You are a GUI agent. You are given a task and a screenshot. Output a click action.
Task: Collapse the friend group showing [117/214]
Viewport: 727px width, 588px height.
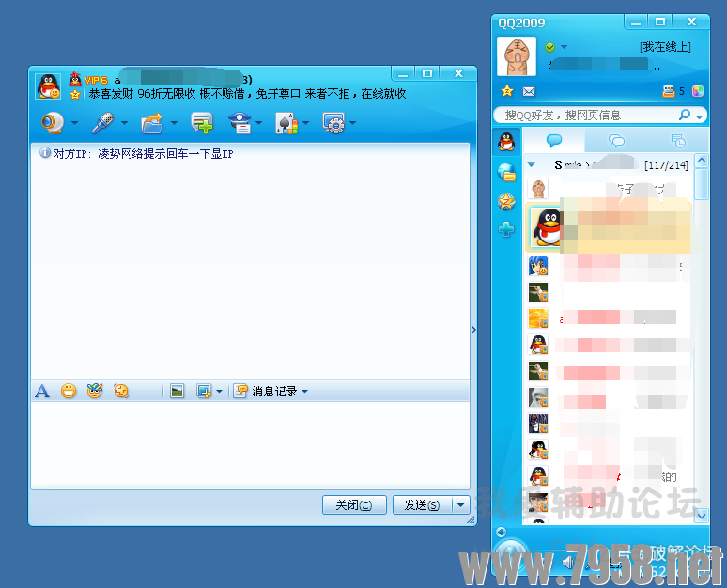(x=532, y=164)
